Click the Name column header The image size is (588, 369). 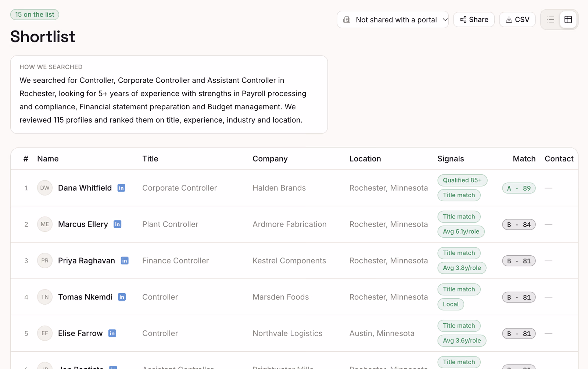(x=48, y=159)
